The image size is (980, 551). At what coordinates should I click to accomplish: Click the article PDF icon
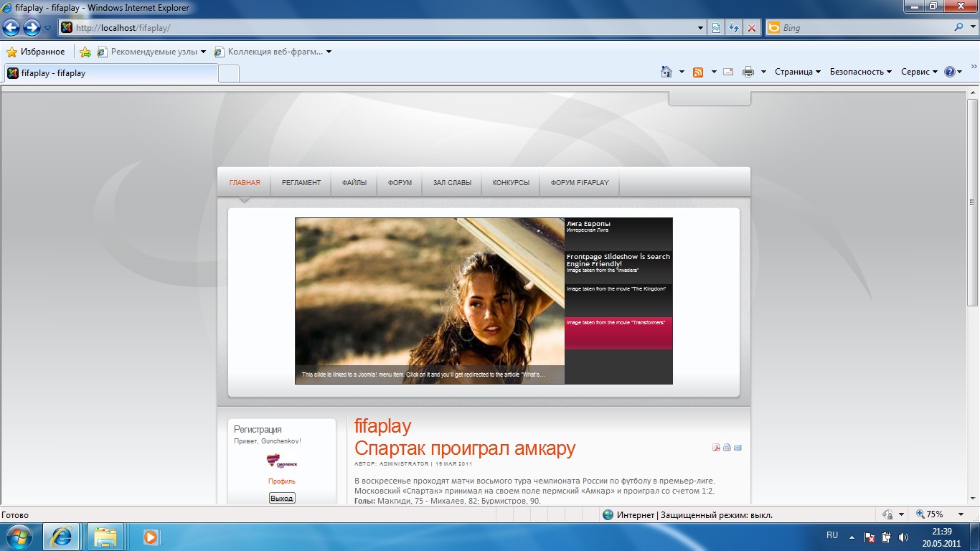[x=716, y=448]
